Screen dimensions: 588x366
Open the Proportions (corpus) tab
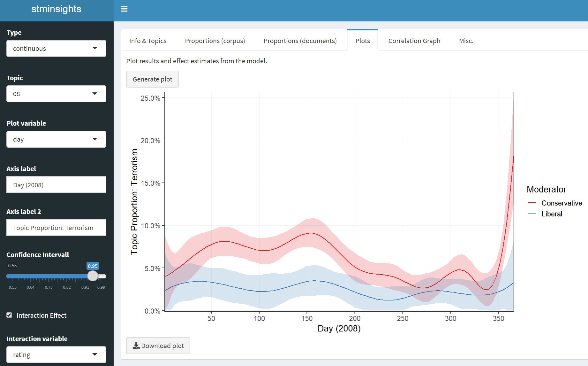pyautogui.click(x=215, y=41)
